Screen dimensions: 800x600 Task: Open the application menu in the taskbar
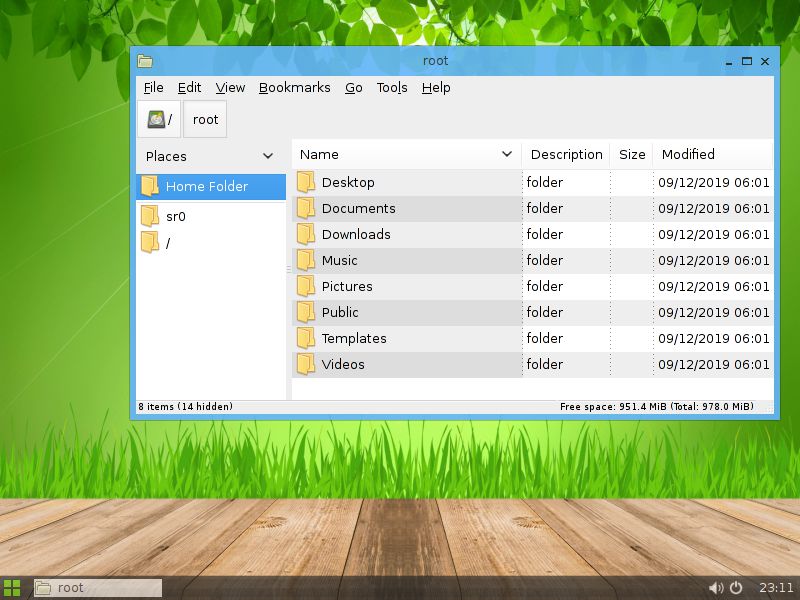coord(14,588)
